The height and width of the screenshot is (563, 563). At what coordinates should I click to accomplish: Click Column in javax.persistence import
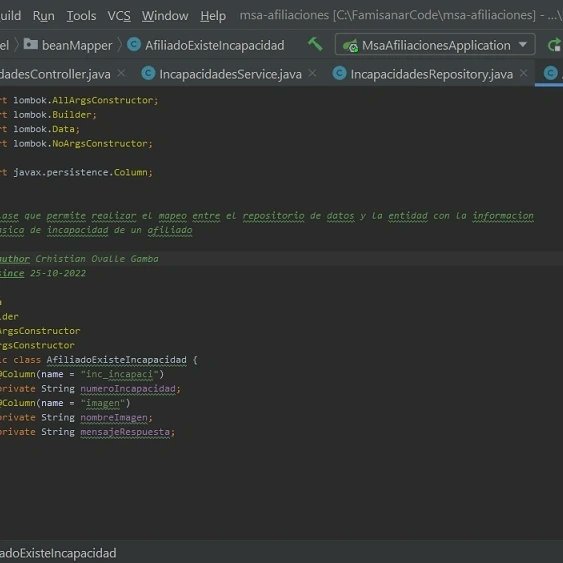coord(130,172)
